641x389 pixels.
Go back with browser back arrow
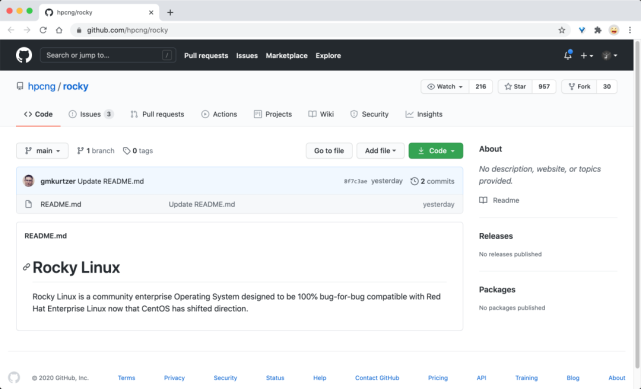pos(11,30)
